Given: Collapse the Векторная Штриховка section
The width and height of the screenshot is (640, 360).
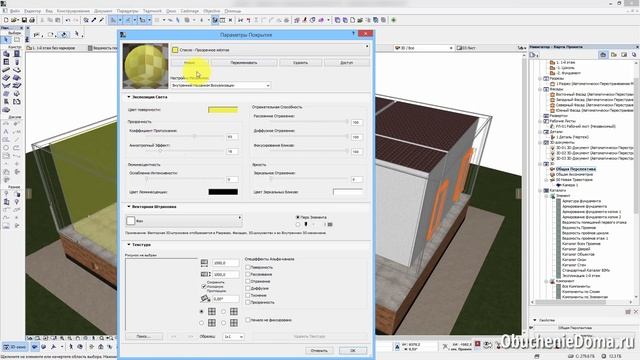Looking at the screenshot, I should coord(129,207).
